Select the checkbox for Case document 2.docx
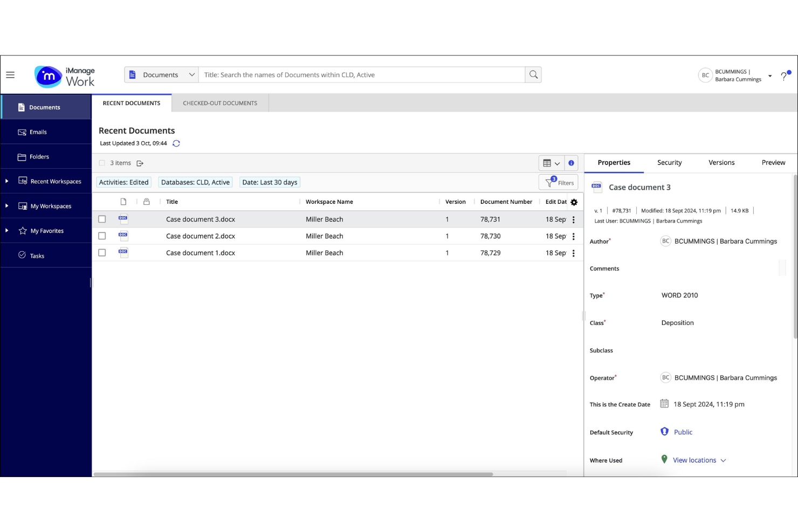This screenshot has width=798, height=532. pos(102,236)
